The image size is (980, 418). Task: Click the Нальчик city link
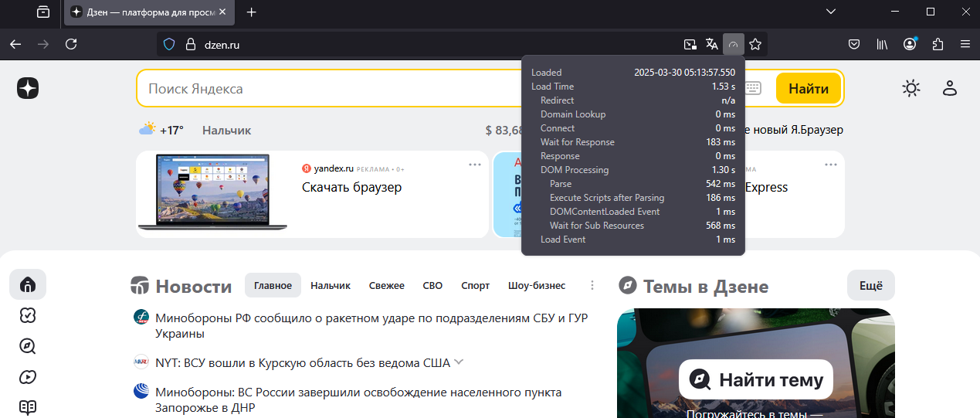[226, 131]
